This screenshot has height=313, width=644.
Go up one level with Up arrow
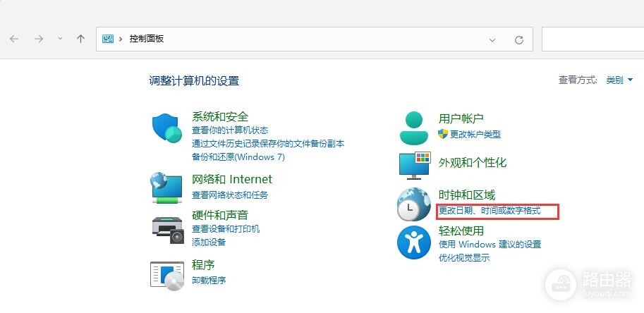pos(80,39)
